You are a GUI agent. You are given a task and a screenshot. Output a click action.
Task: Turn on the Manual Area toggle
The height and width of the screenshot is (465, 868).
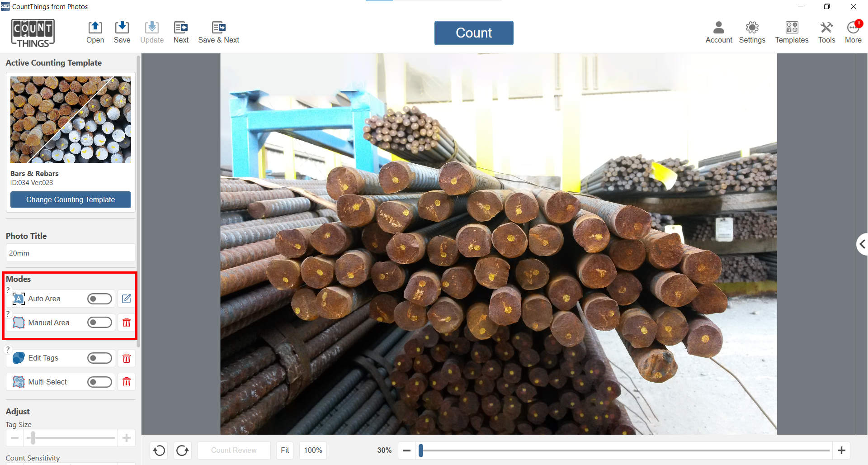pos(99,323)
